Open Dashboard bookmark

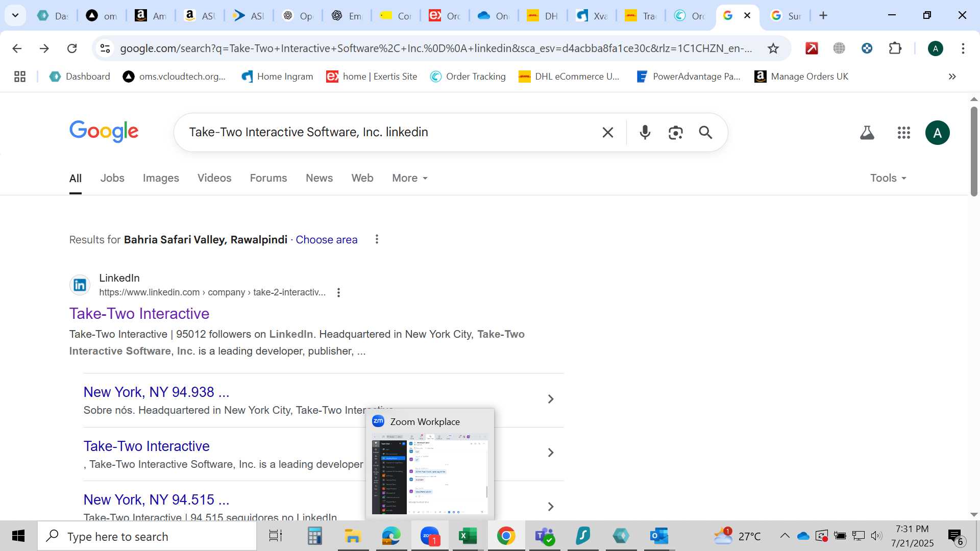click(x=80, y=77)
